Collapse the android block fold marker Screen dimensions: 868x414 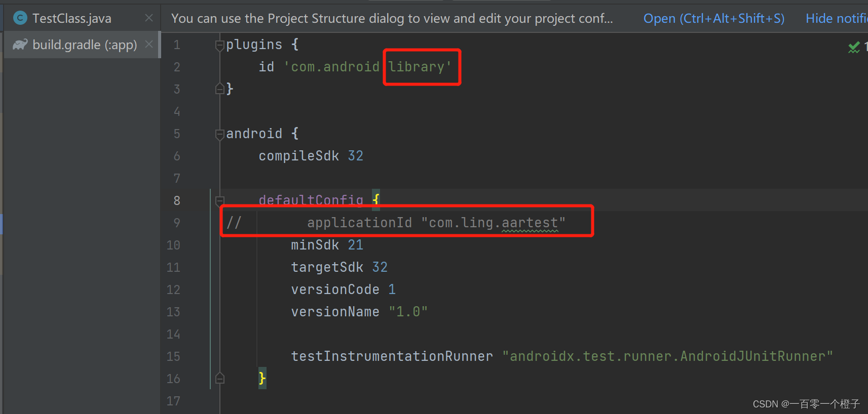tap(220, 134)
